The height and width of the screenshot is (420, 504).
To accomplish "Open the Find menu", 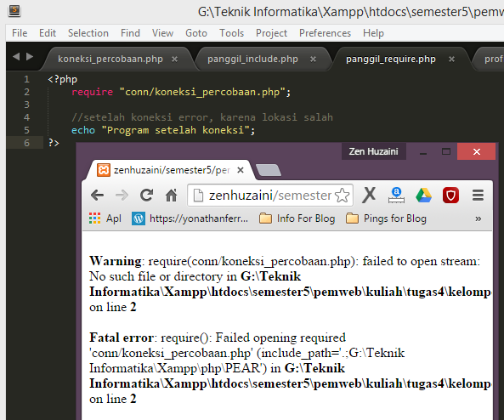I will click(130, 33).
